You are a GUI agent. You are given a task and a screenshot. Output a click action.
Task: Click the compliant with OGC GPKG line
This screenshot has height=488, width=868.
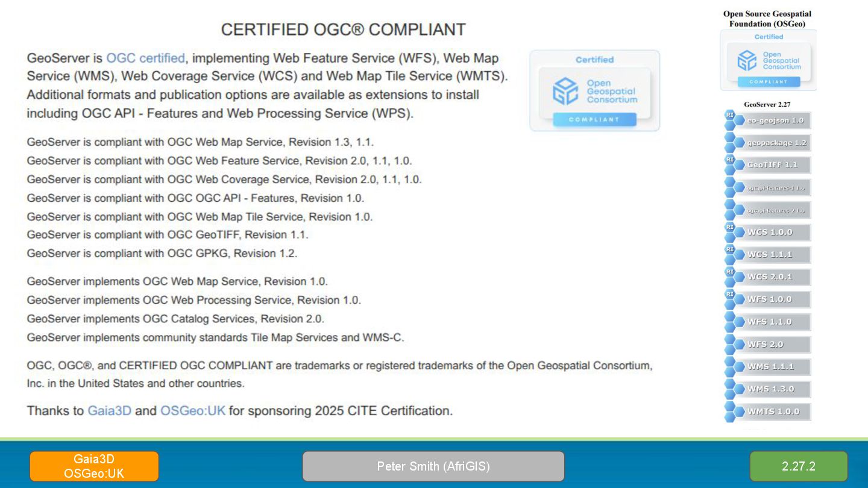point(162,254)
